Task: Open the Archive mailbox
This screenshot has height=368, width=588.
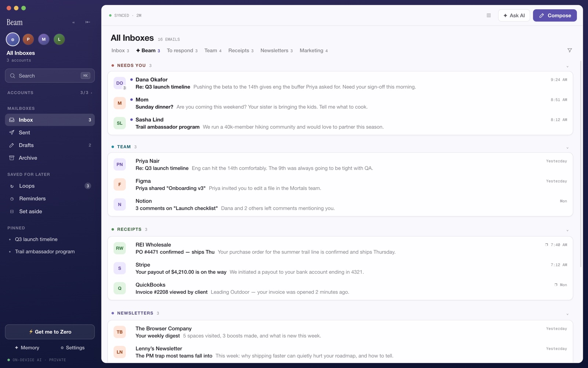Action: pyautogui.click(x=50, y=158)
